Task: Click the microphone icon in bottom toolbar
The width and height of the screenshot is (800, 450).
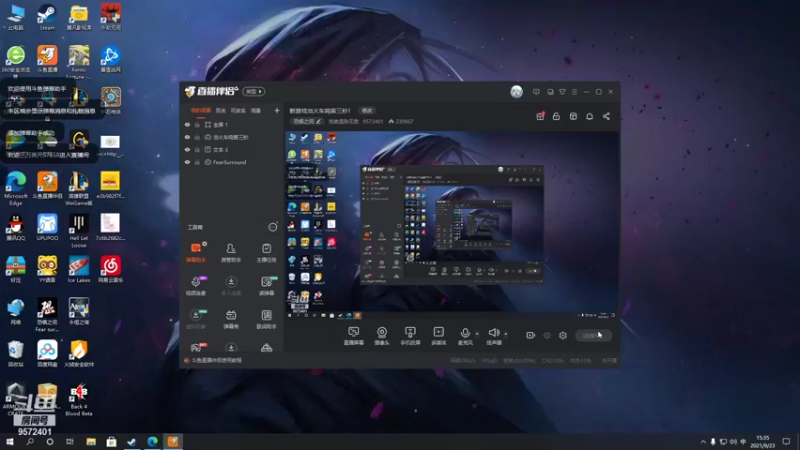Action: coord(465,333)
